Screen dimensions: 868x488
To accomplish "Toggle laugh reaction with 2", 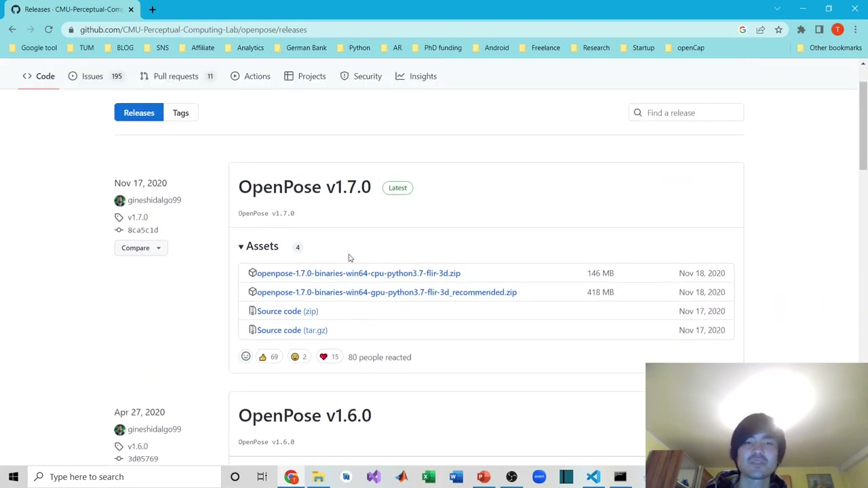I will pyautogui.click(x=298, y=357).
